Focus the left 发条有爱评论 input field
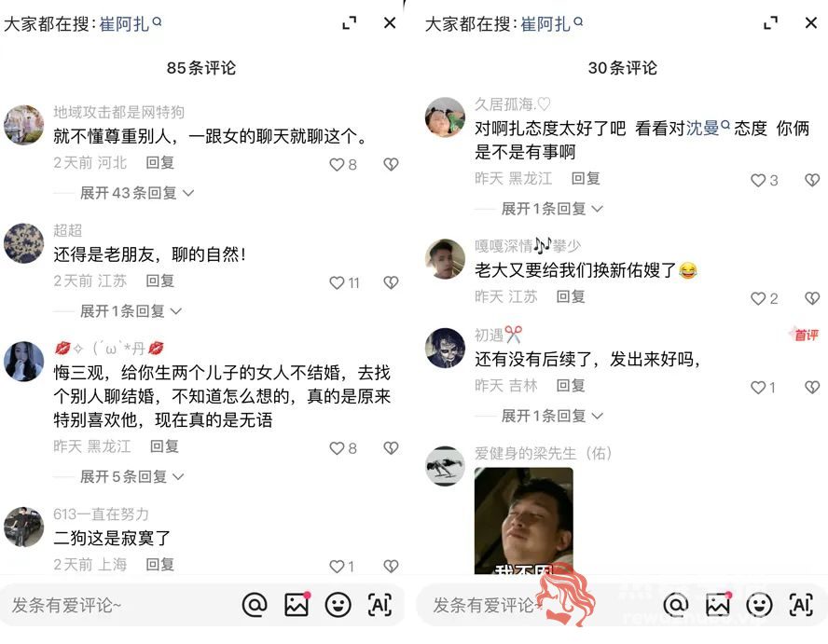 pos(119,605)
